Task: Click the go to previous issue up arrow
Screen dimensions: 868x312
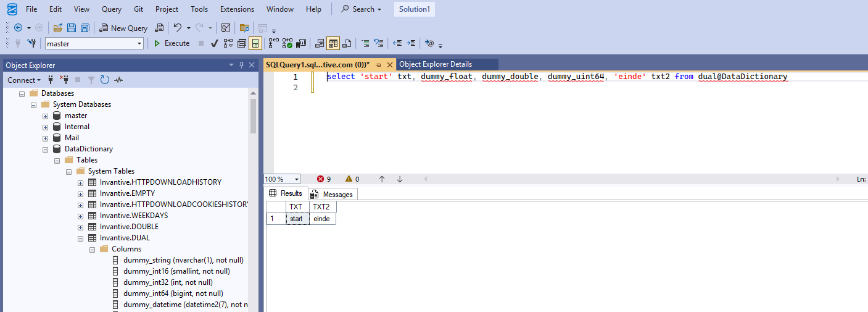Action: 382,179
